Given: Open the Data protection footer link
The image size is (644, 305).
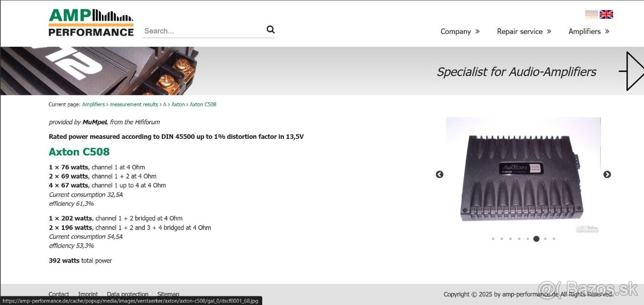Looking at the screenshot, I should [127, 294].
